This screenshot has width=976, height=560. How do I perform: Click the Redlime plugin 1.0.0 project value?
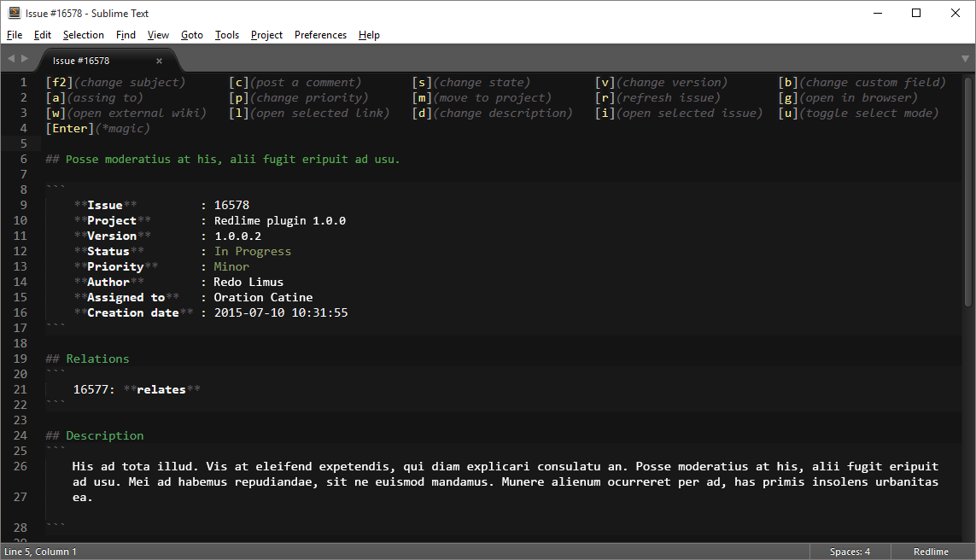coord(280,221)
